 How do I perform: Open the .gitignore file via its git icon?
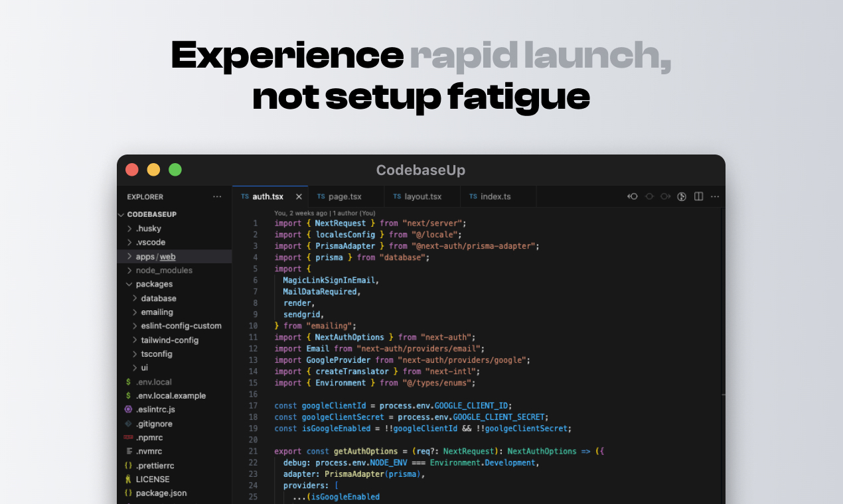point(128,423)
